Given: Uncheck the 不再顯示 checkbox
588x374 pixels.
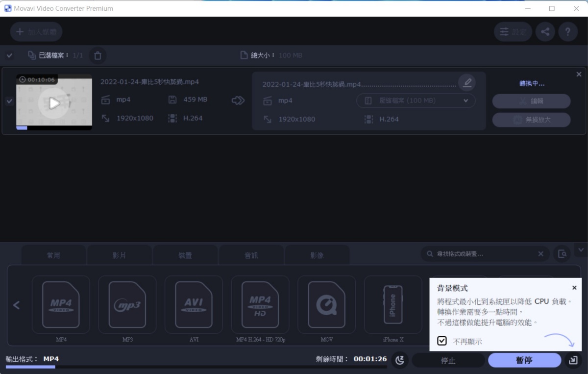Looking at the screenshot, I should (442, 341).
